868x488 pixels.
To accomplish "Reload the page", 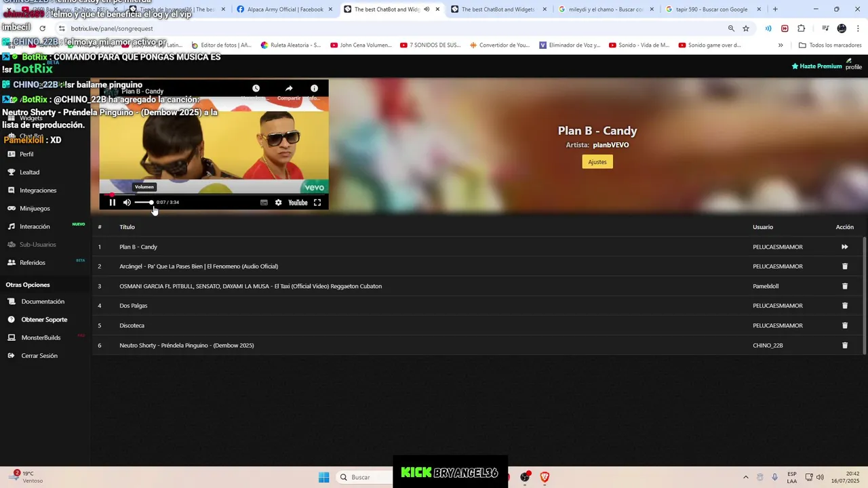I will pyautogui.click(x=42, y=28).
